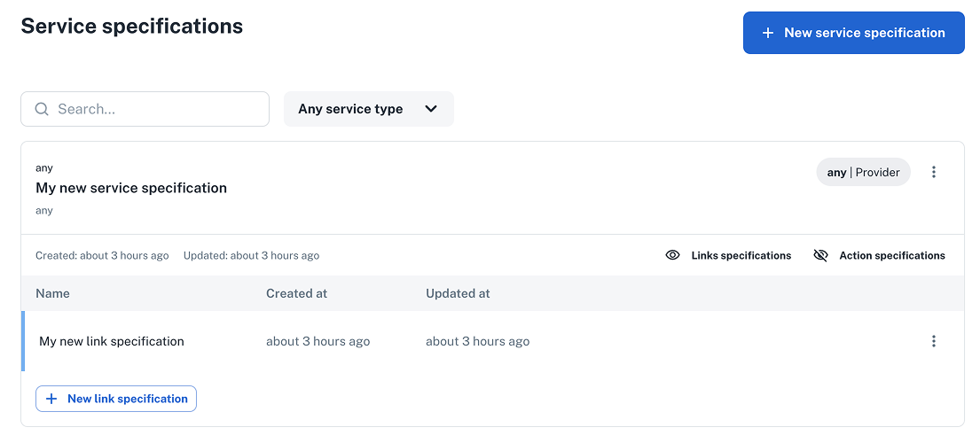Viewport: 980px width, 435px height.
Task: Open the Any service type dropdown
Action: (x=368, y=109)
